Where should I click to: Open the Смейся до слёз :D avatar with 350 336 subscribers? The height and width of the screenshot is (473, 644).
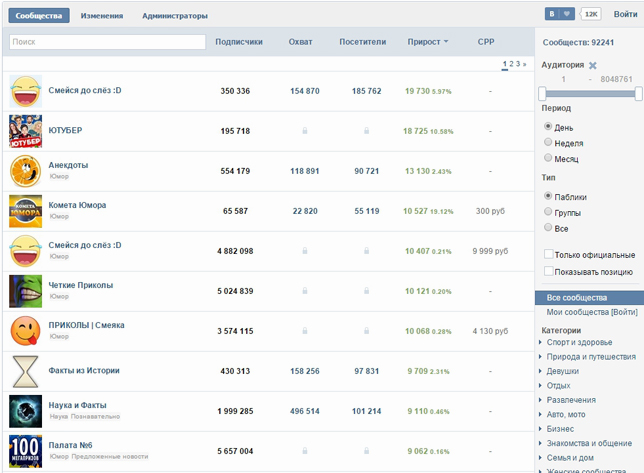click(x=25, y=91)
